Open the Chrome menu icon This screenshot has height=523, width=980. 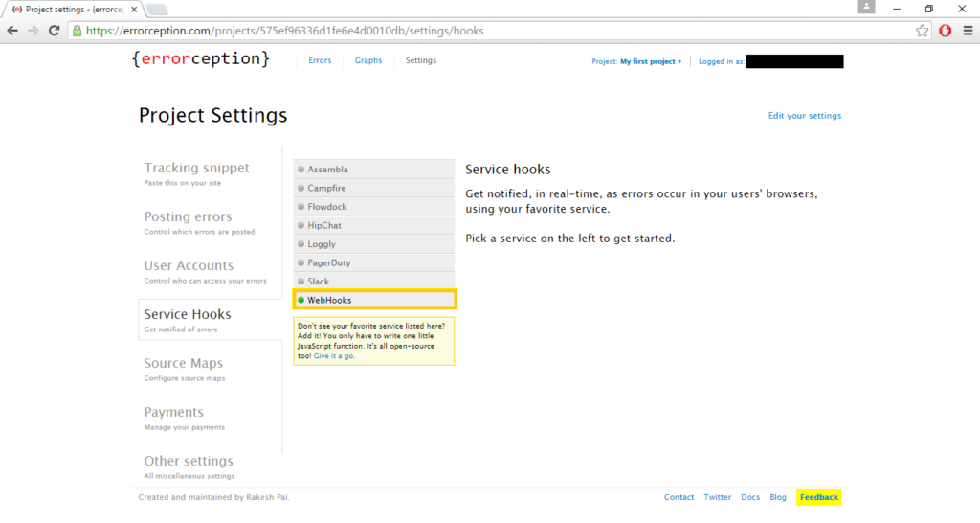point(967,31)
